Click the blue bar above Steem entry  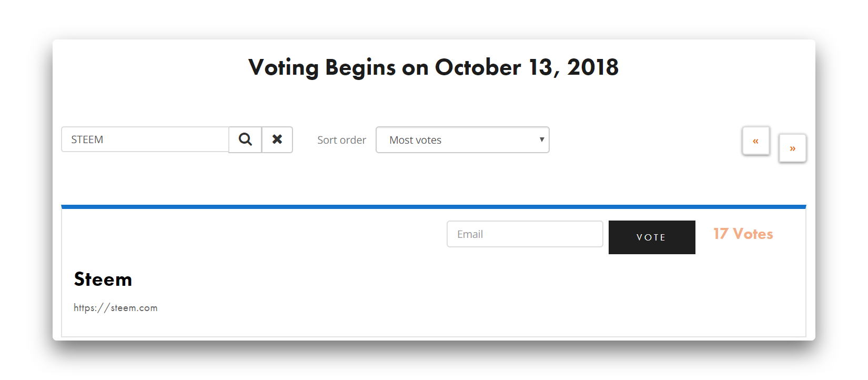pos(433,207)
